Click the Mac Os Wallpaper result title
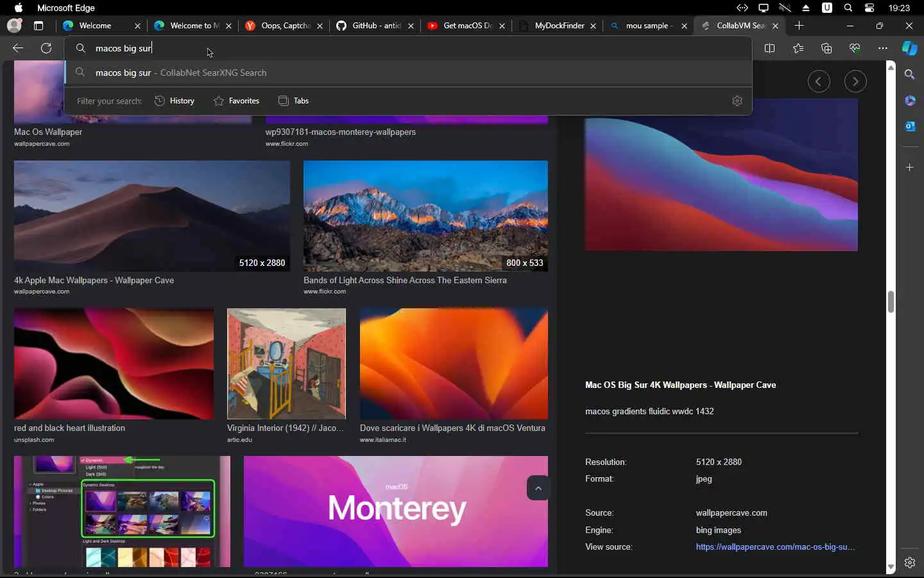This screenshot has width=924, height=578. 48,132
